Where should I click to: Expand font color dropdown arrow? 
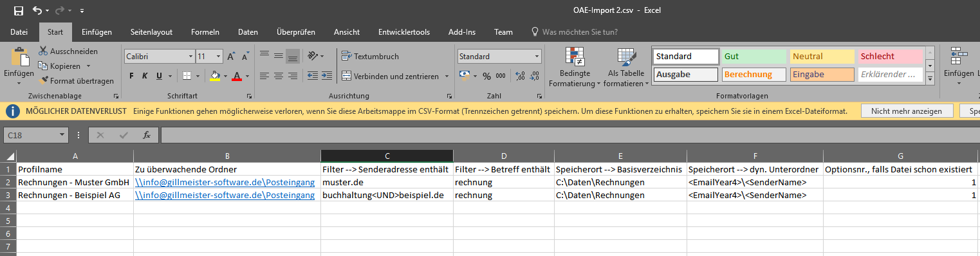(x=248, y=76)
